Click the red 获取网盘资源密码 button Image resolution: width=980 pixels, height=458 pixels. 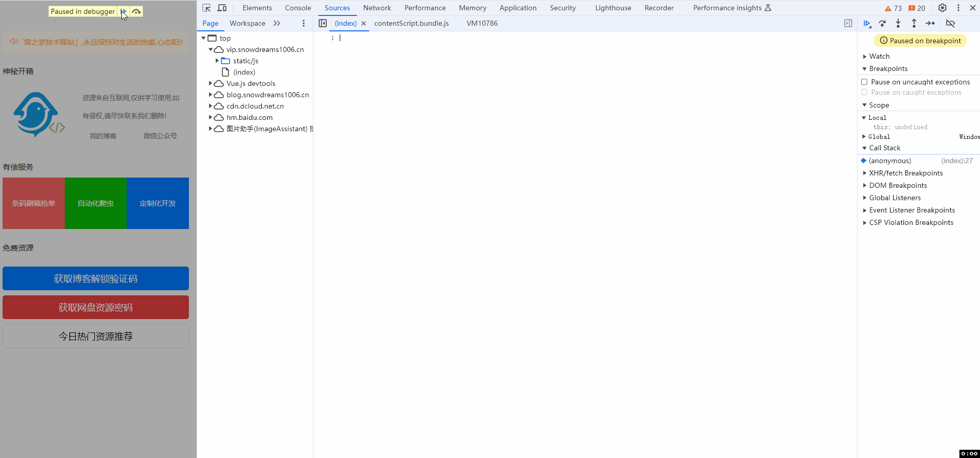(x=96, y=307)
